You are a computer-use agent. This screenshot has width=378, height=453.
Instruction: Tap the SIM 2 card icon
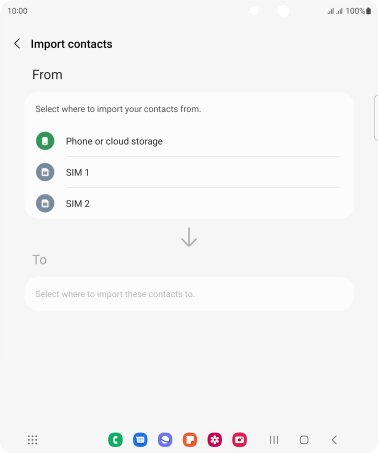pos(45,203)
